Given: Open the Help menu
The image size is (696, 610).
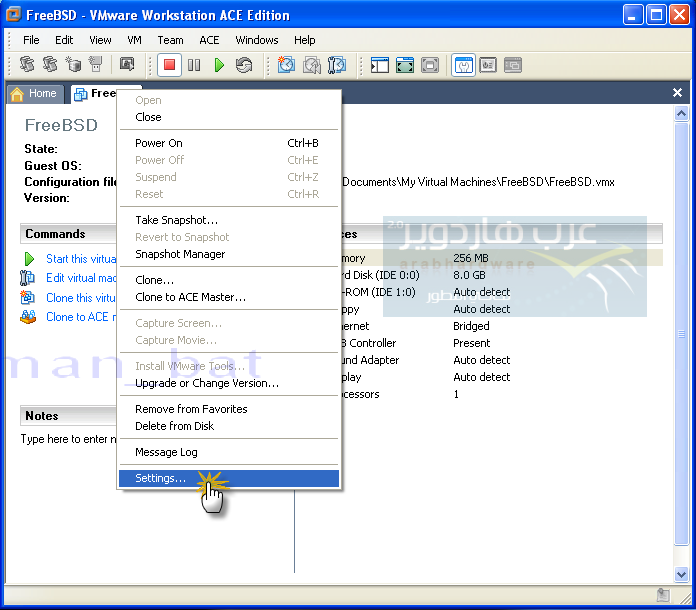Looking at the screenshot, I should [304, 40].
